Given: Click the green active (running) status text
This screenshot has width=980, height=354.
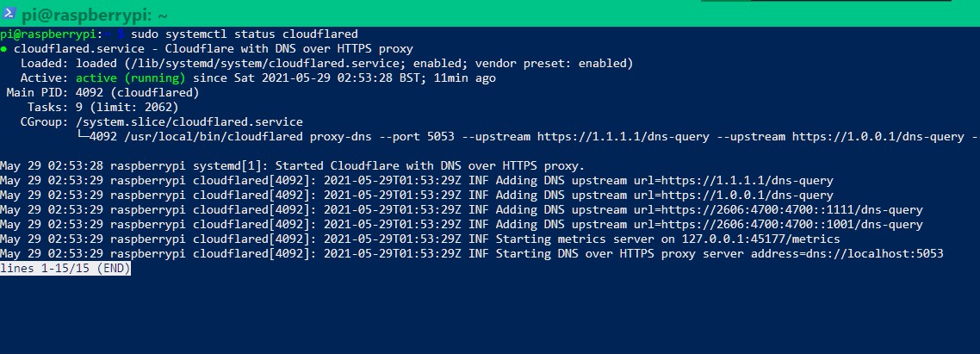Looking at the screenshot, I should pos(131,78).
